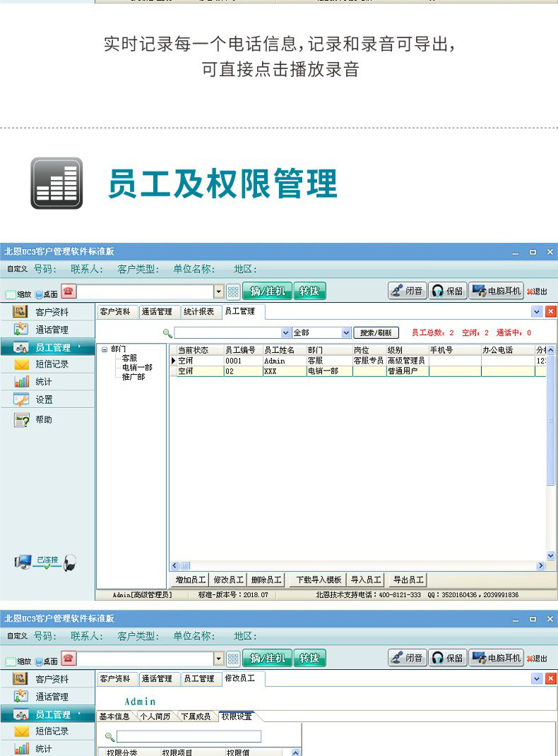Open the dial keypad icon in the lower window
Viewport: 558px width, 756px height.
[x=233, y=659]
